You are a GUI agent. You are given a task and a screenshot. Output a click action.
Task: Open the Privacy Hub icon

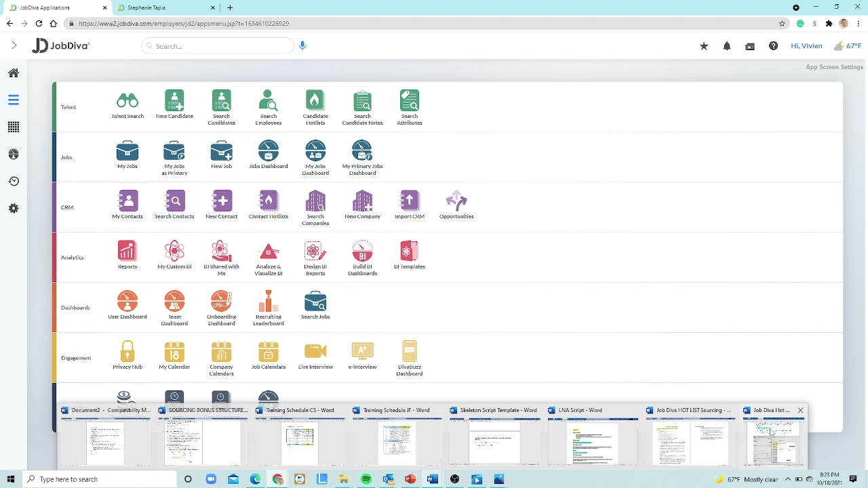pos(127,352)
